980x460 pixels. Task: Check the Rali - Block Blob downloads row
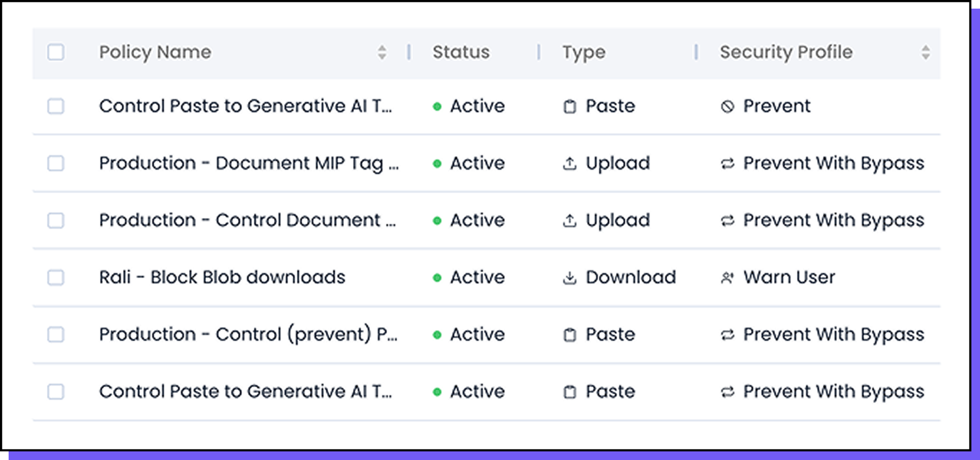point(56,277)
